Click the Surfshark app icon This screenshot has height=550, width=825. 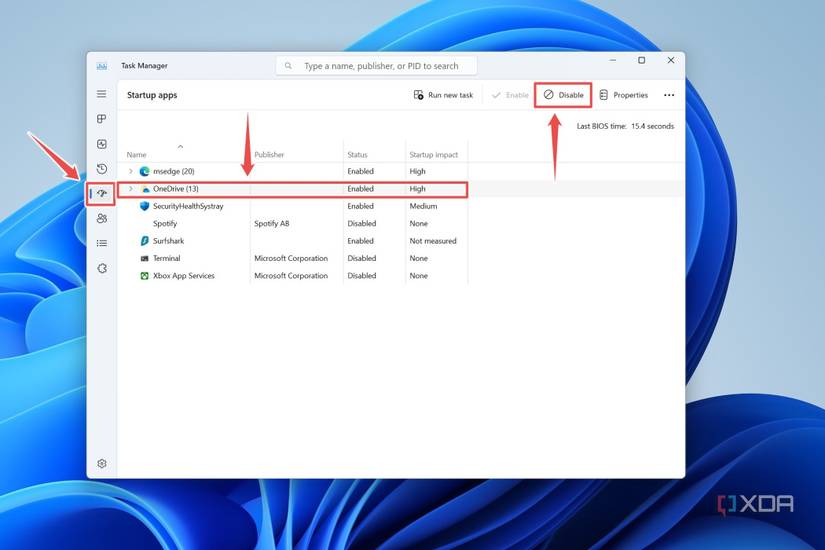coord(144,241)
